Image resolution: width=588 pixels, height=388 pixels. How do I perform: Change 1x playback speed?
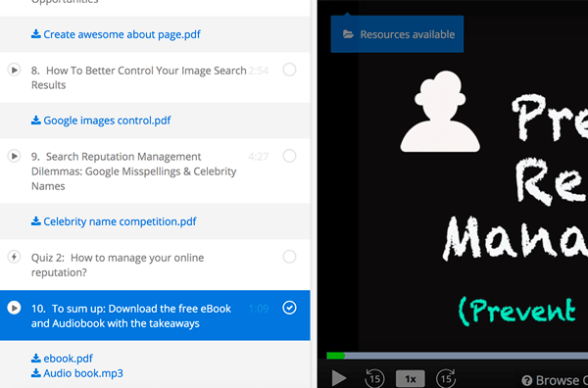411,379
